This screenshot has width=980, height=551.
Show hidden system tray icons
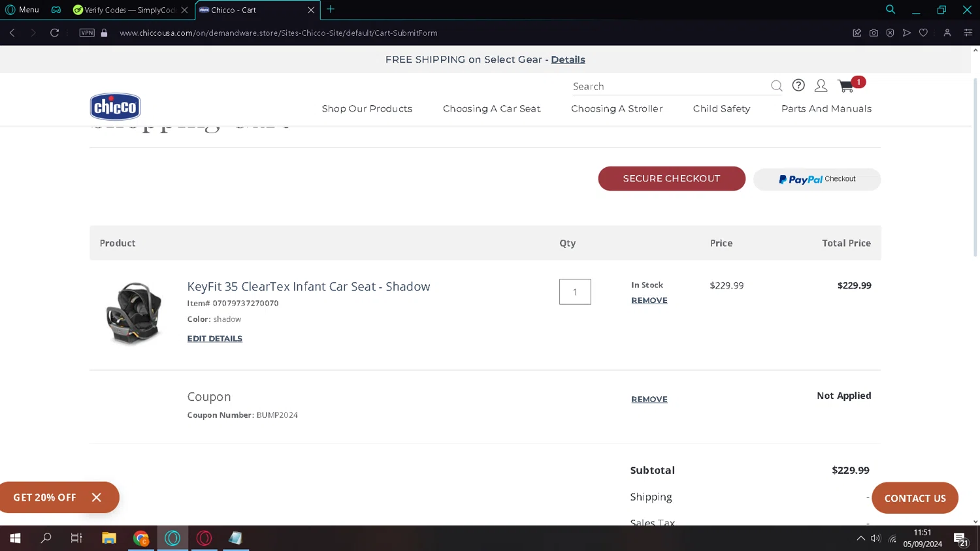[x=860, y=539]
